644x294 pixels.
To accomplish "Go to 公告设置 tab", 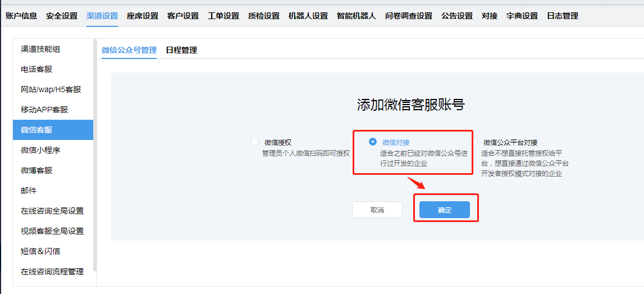I will (457, 16).
